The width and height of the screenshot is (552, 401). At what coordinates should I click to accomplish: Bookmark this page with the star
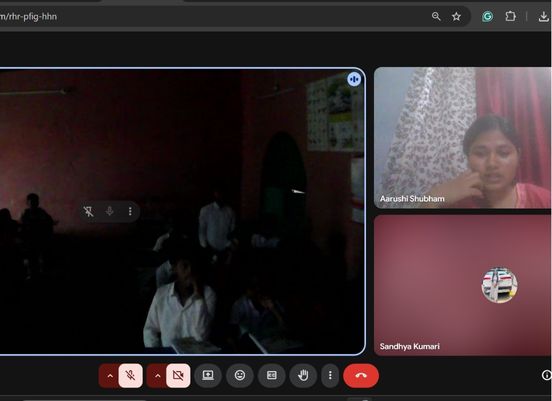[x=456, y=16]
